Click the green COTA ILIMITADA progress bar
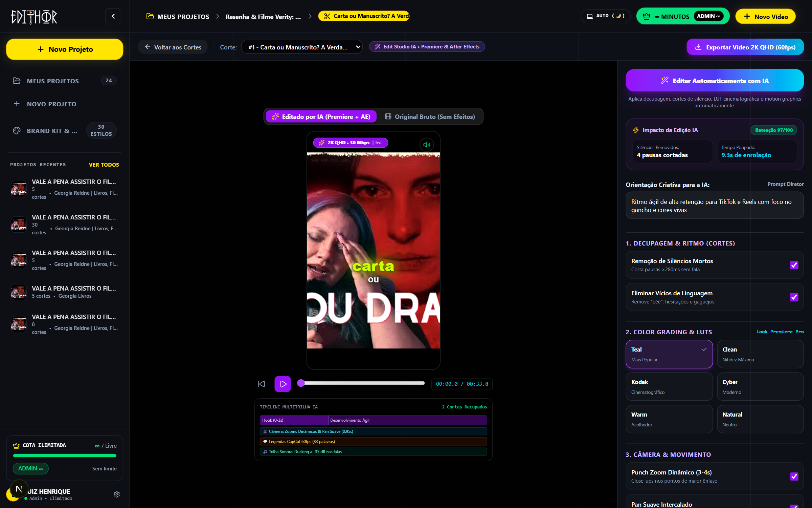The width and height of the screenshot is (812, 508). 64,456
